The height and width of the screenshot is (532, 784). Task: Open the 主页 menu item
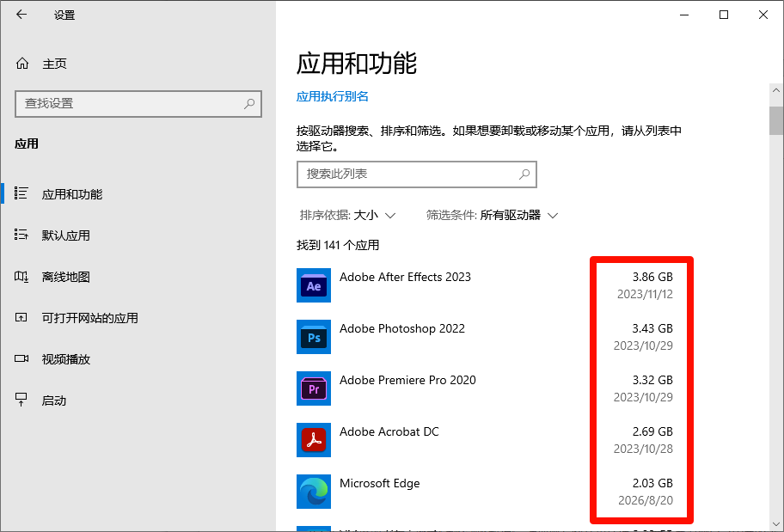[x=138, y=64]
